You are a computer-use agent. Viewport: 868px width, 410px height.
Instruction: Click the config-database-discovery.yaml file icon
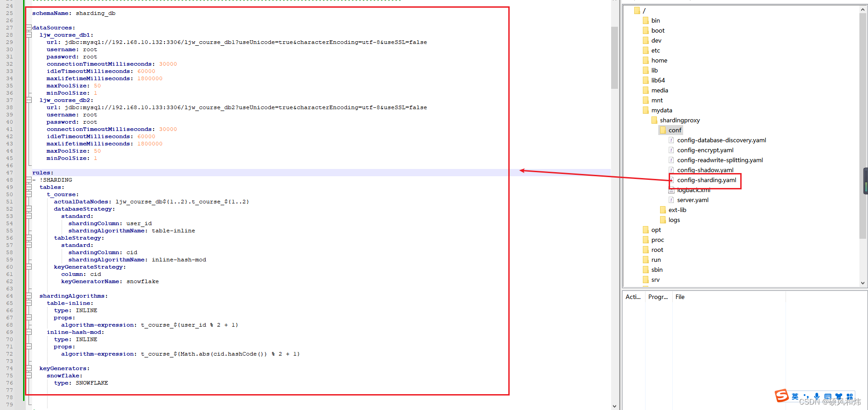(671, 140)
